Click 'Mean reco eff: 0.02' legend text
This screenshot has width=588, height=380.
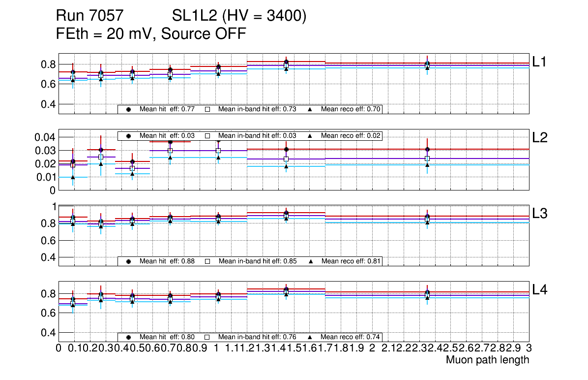(x=351, y=136)
